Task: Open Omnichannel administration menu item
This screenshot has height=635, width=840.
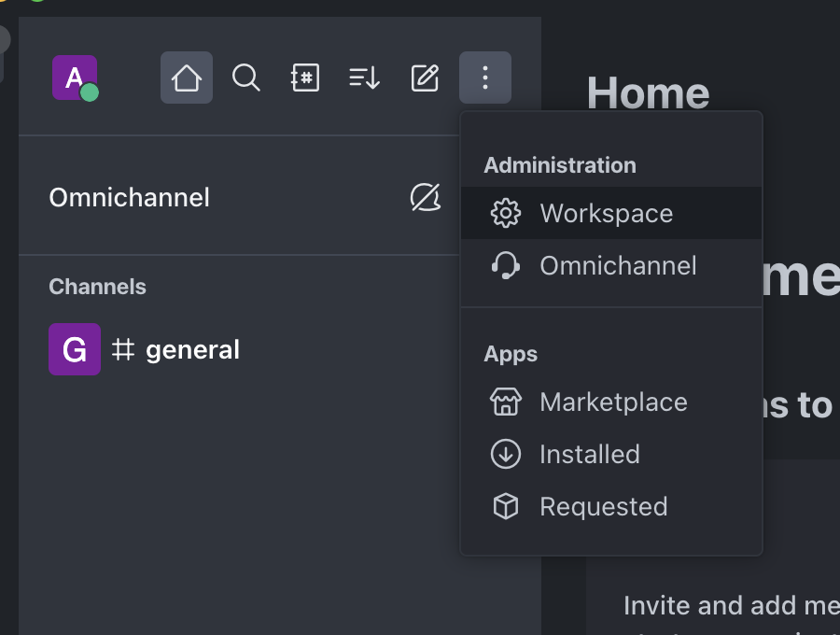Action: tap(611, 266)
